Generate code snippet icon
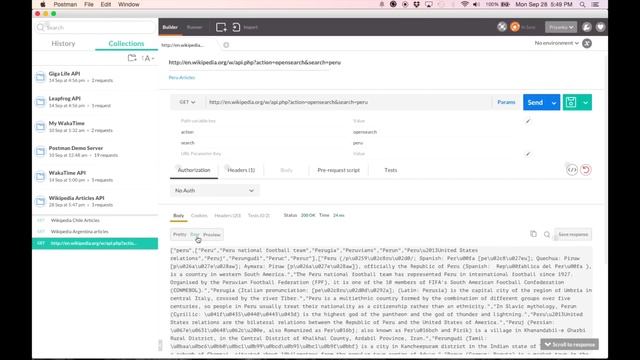 click(x=572, y=170)
